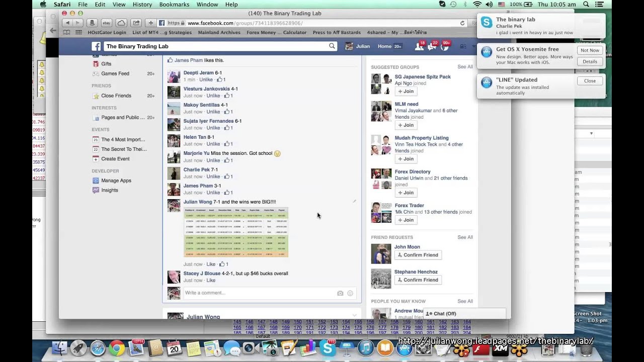Open Skype from the Dock
Viewport: 644px width, 362px height.
[328, 348]
